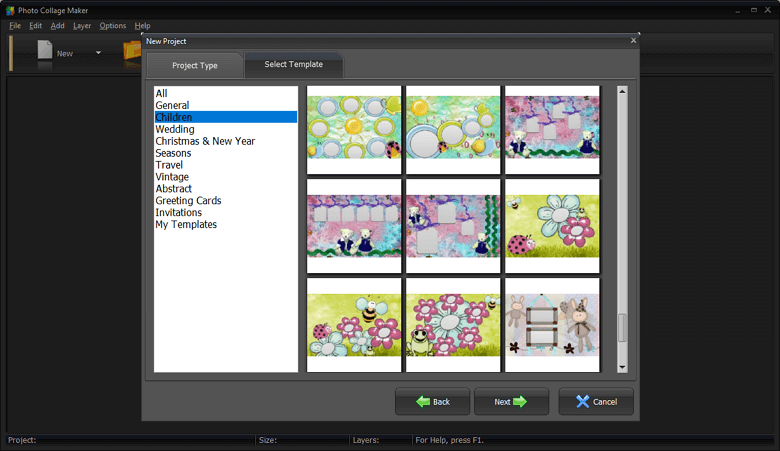This screenshot has height=451, width=780.
Task: Open the Help menu
Action: pyautogui.click(x=142, y=26)
